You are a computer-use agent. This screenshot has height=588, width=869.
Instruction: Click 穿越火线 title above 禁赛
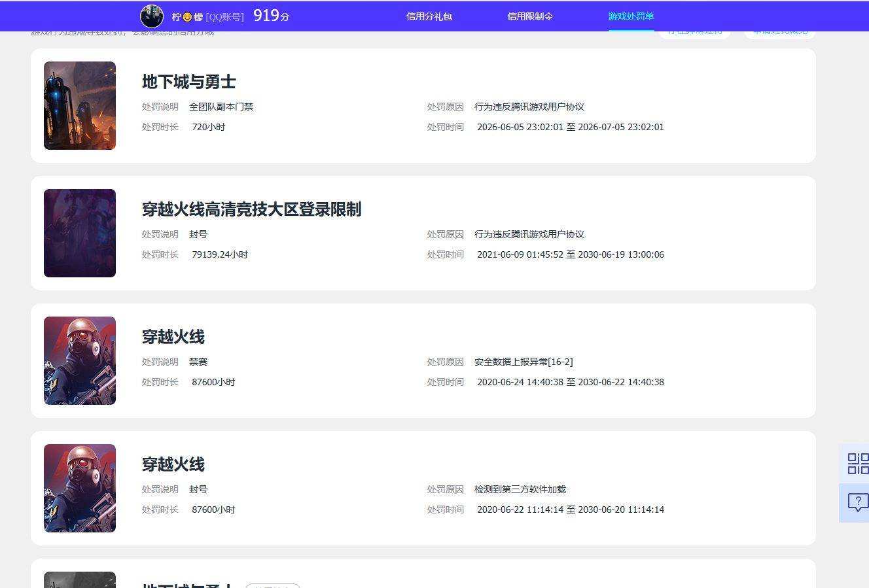(173, 337)
